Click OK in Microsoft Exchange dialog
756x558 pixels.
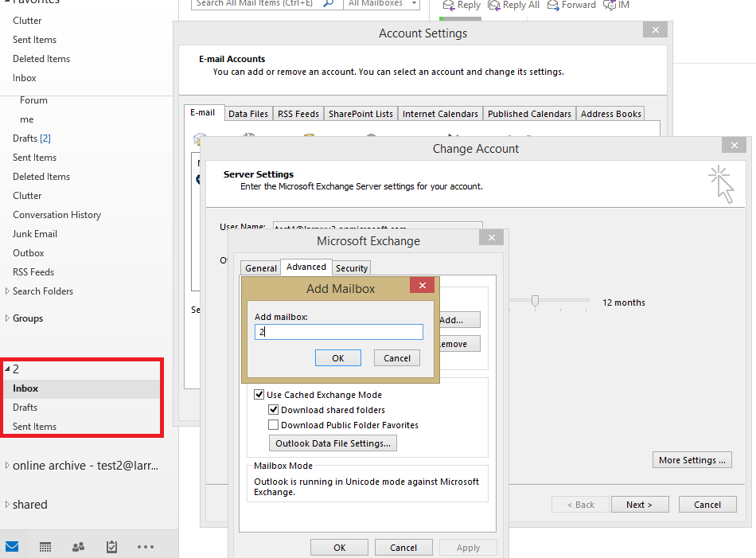[340, 548]
